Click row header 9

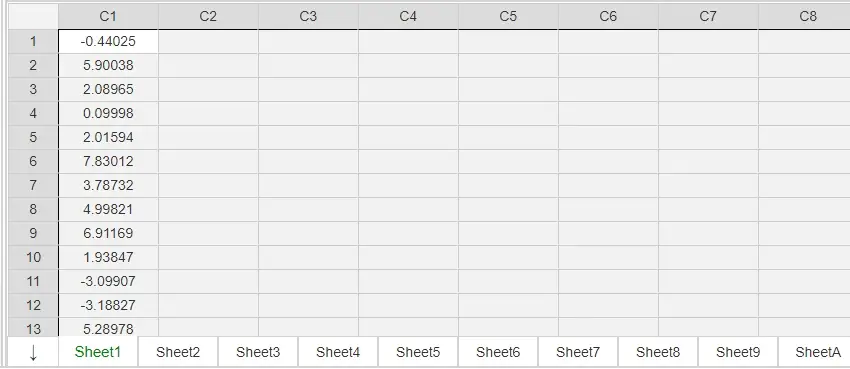tap(33, 234)
